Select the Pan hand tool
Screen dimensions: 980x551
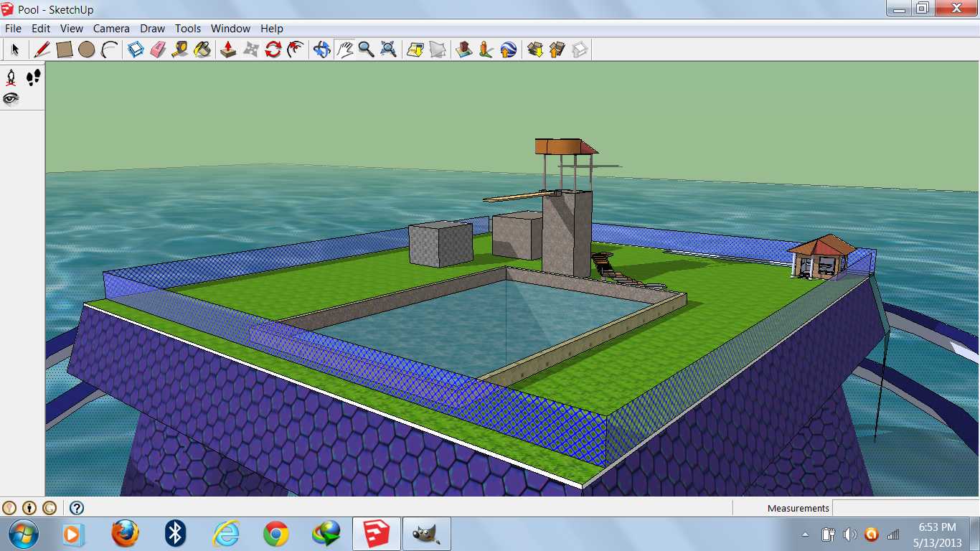tap(345, 50)
